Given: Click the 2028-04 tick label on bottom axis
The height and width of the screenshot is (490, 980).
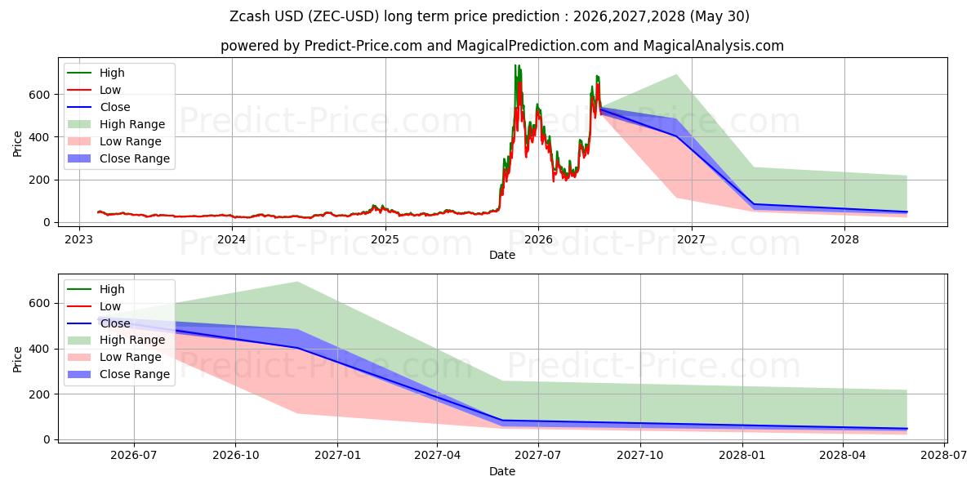Looking at the screenshot, I should 843,456.
